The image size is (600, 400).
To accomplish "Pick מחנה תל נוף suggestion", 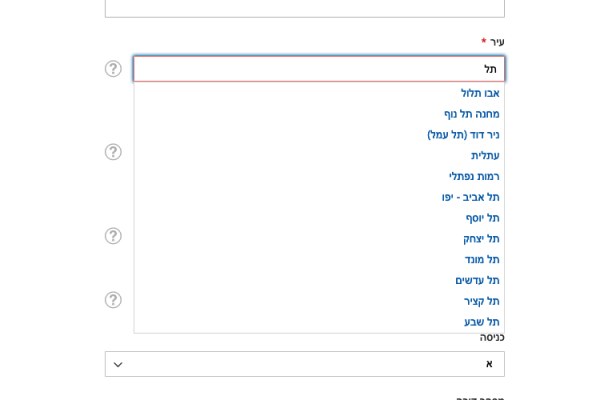I will coord(471,114).
